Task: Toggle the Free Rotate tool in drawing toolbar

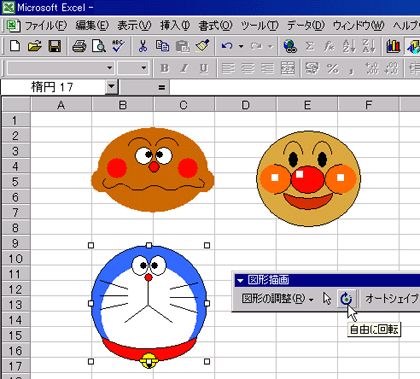Action: point(346,299)
